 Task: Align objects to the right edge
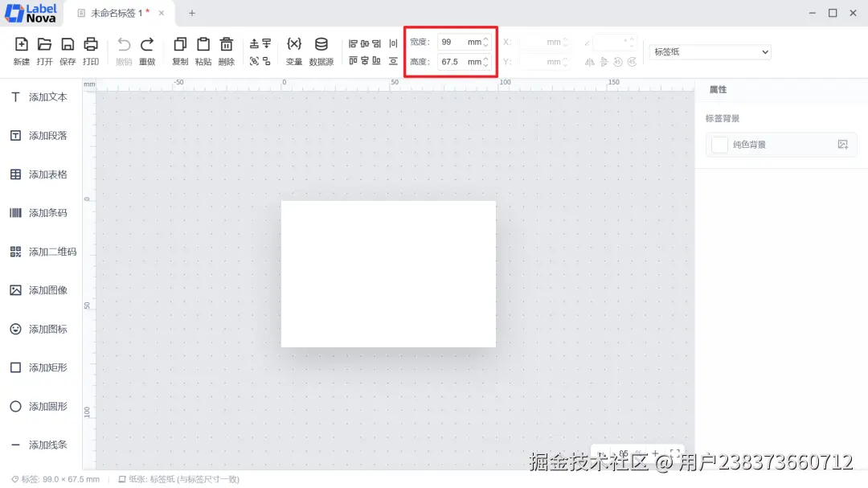[x=376, y=43]
